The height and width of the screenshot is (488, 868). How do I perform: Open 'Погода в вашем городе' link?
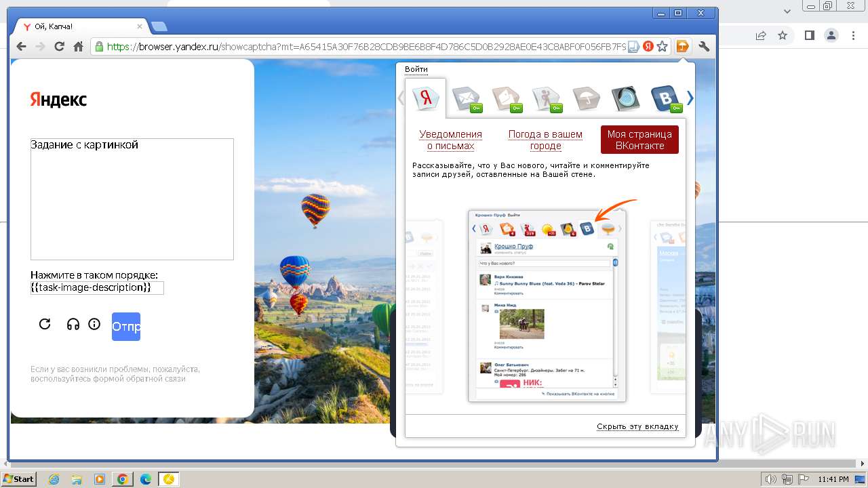(x=545, y=140)
